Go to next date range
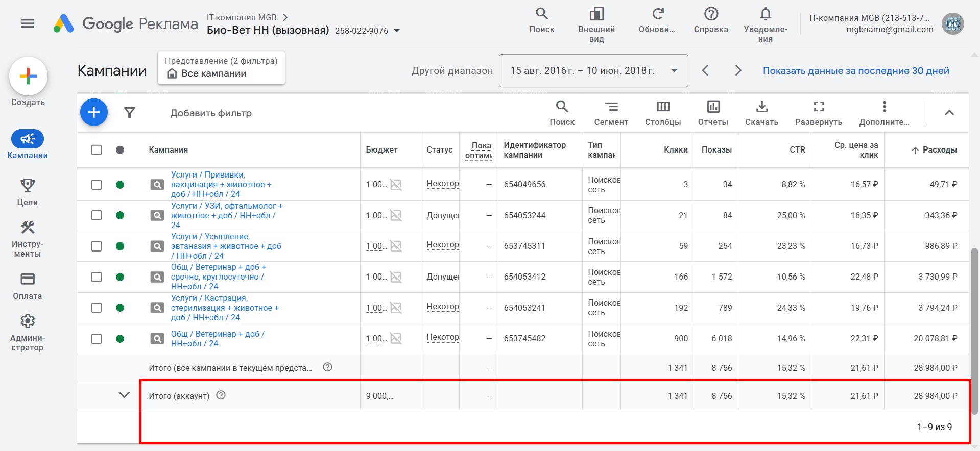The width and height of the screenshot is (980, 451). tap(738, 70)
